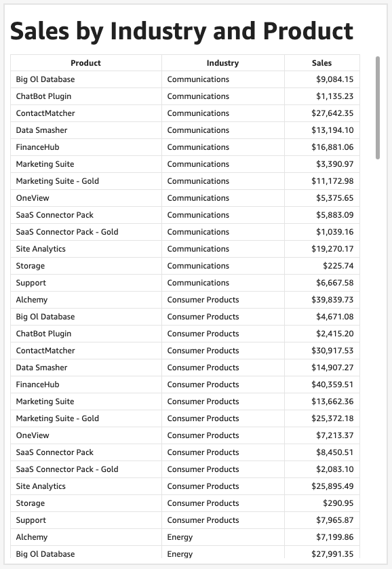This screenshot has width=392, height=569.
Task: Select the $27,991.35 sales cell
Action: point(322,553)
